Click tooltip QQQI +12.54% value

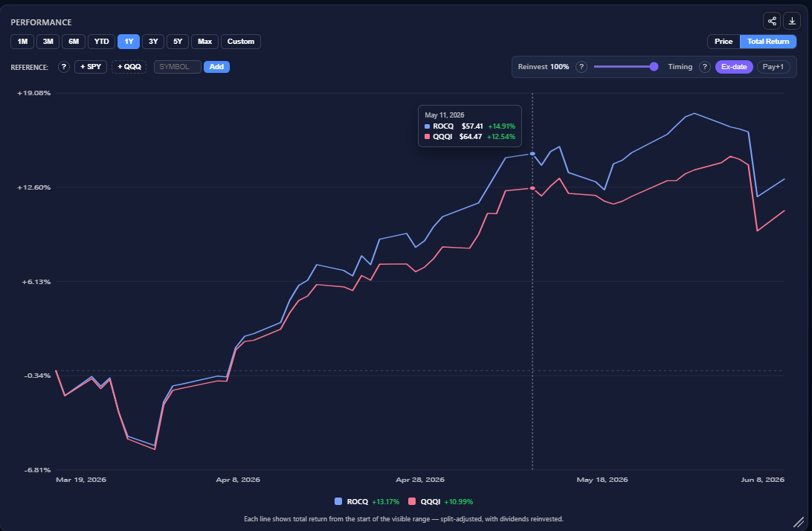[501, 137]
